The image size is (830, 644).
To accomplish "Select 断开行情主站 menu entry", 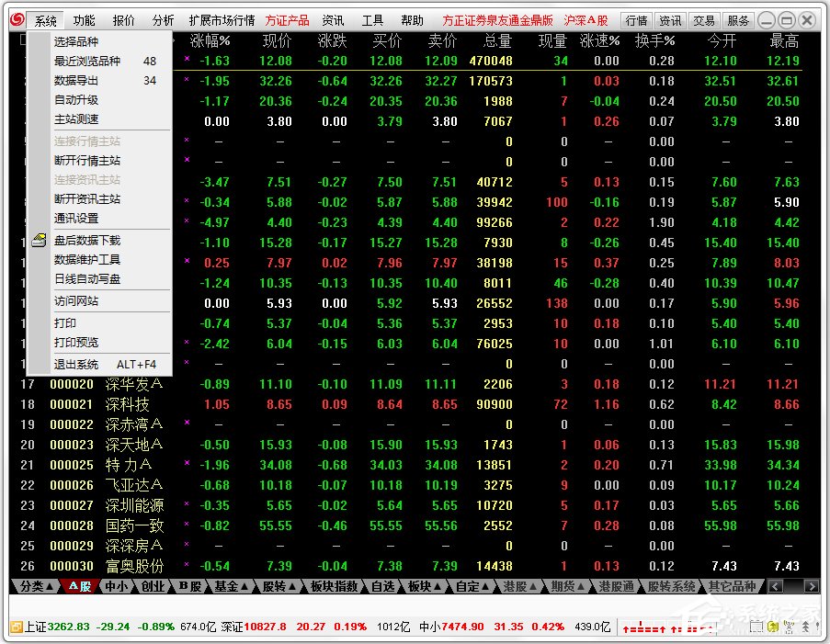I will [x=99, y=161].
